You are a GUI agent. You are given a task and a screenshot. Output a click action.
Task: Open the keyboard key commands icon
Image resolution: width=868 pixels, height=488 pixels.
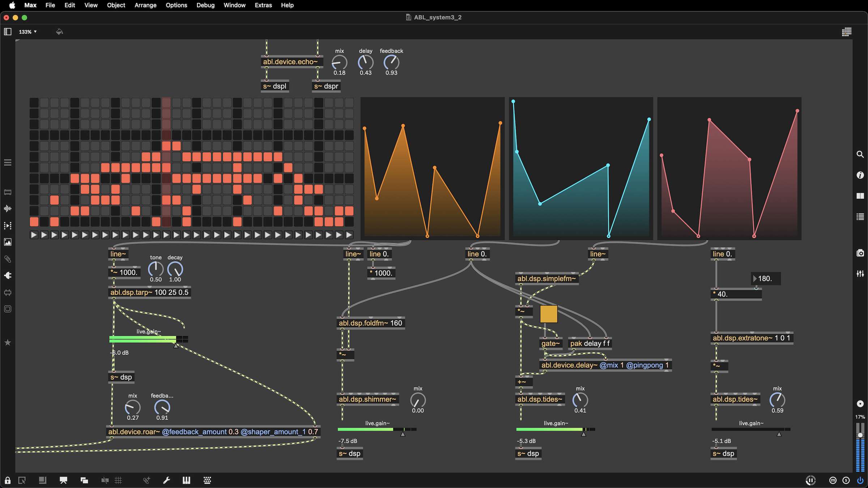[x=207, y=480]
